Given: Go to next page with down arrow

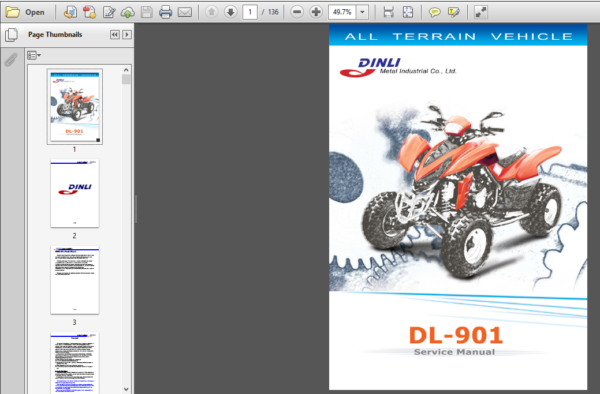Looking at the screenshot, I should click(230, 12).
